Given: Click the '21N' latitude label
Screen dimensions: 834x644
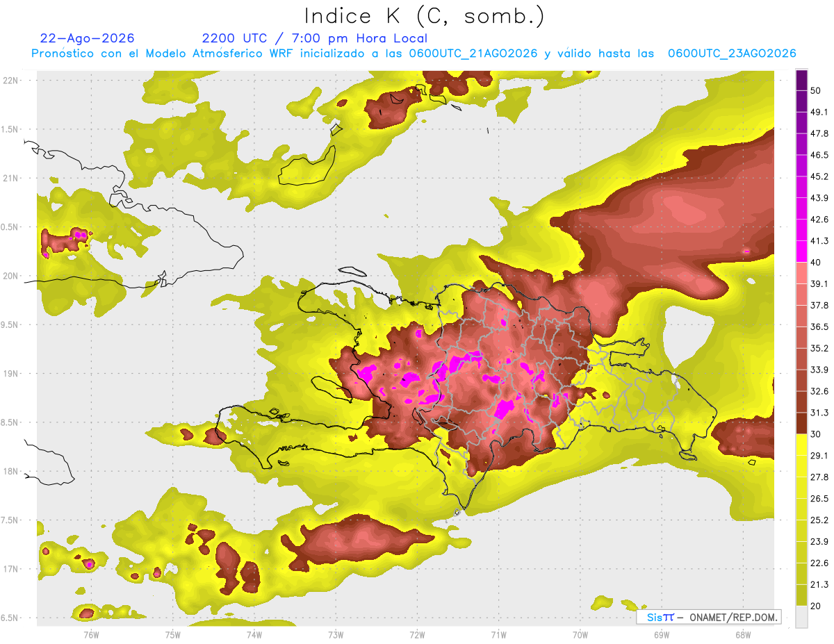Looking at the screenshot, I should coord(12,178).
